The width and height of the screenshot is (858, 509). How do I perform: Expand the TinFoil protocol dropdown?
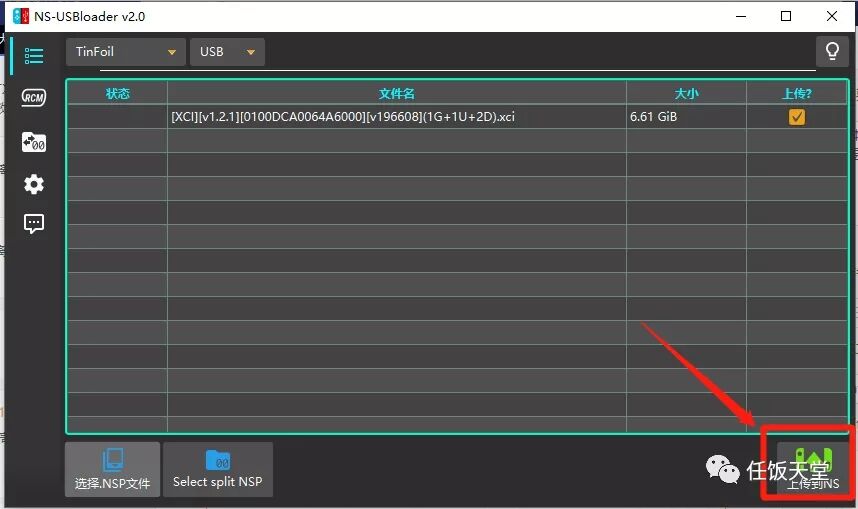click(126, 52)
